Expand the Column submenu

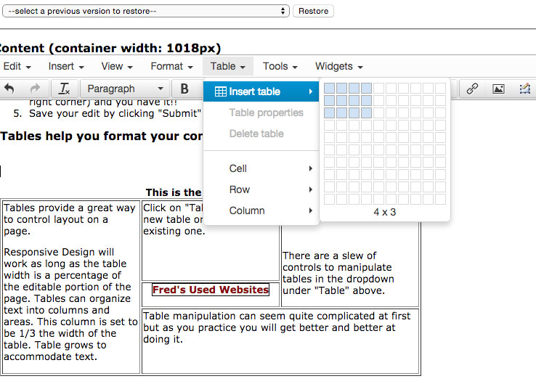click(x=261, y=211)
